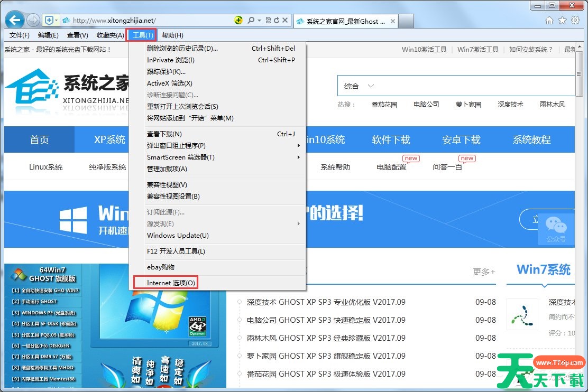Open the 深度技术 GHOST XP SP3 专业优化版 link
Screen dimensions: 588x392
click(326, 302)
